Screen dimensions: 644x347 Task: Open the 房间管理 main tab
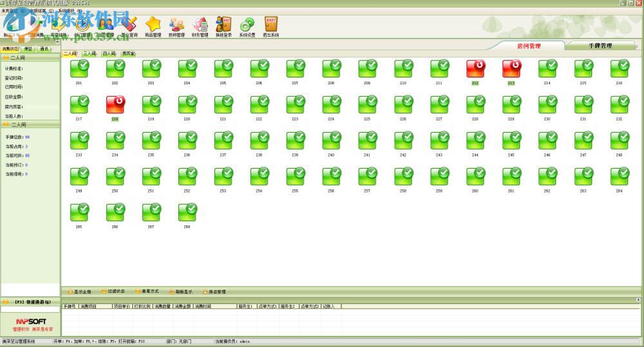pyautogui.click(x=529, y=46)
